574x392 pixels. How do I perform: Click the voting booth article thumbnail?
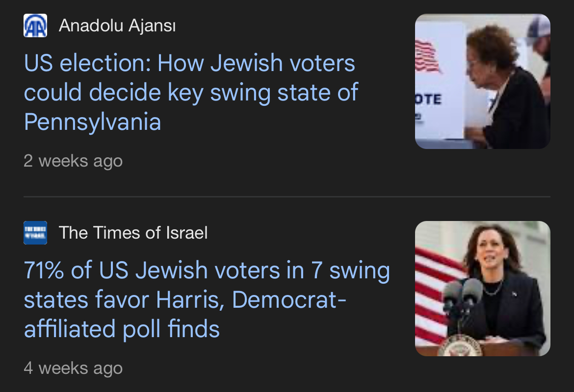(x=482, y=81)
